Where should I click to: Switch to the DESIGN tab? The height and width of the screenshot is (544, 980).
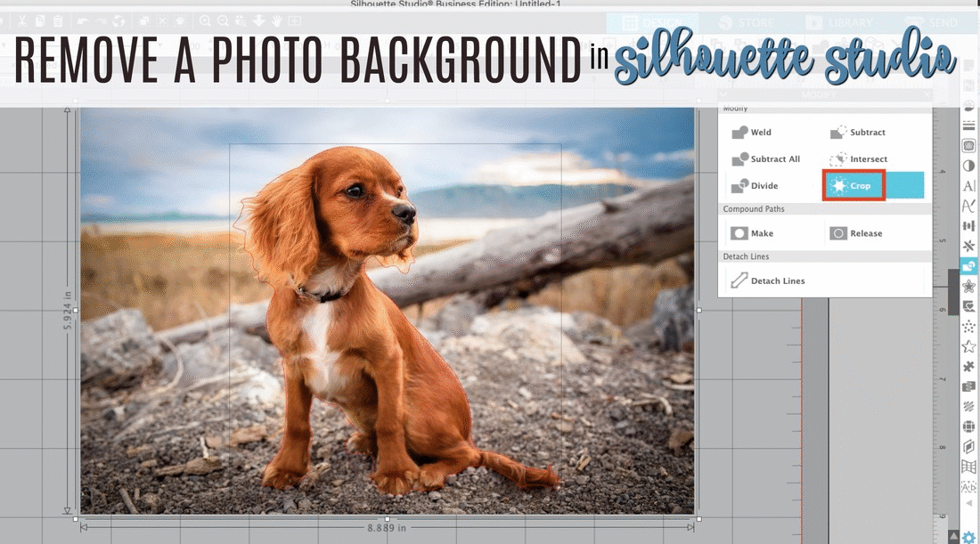click(x=653, y=23)
